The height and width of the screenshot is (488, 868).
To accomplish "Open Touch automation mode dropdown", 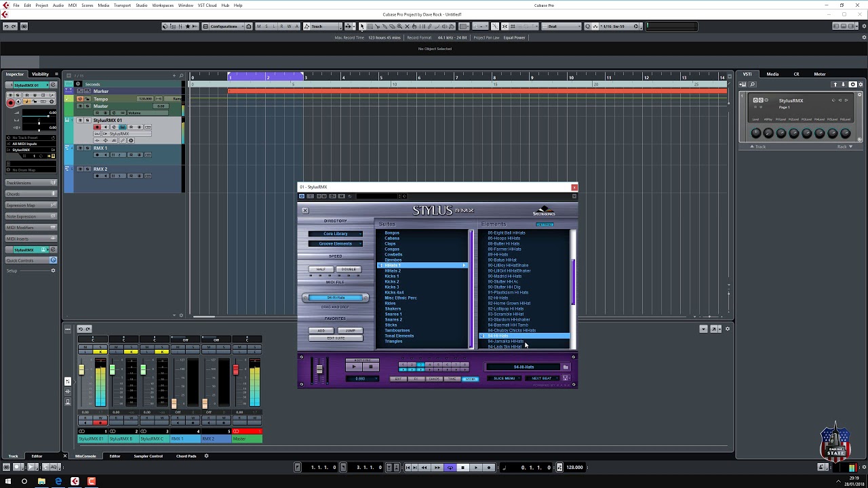I will tap(323, 26).
